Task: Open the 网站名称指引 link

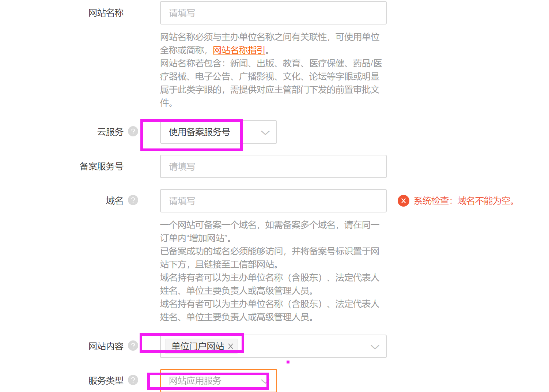Action: pyautogui.click(x=238, y=50)
